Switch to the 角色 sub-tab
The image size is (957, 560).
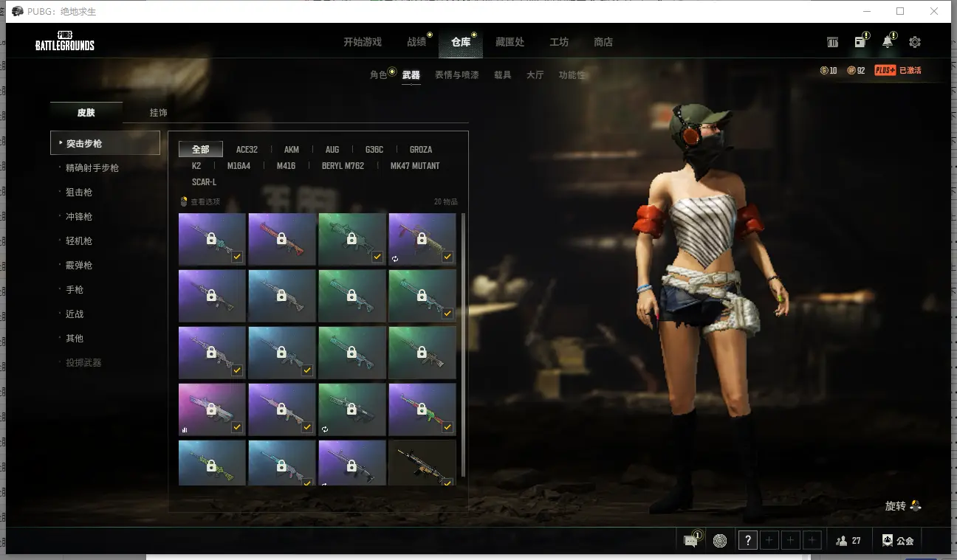coord(379,75)
